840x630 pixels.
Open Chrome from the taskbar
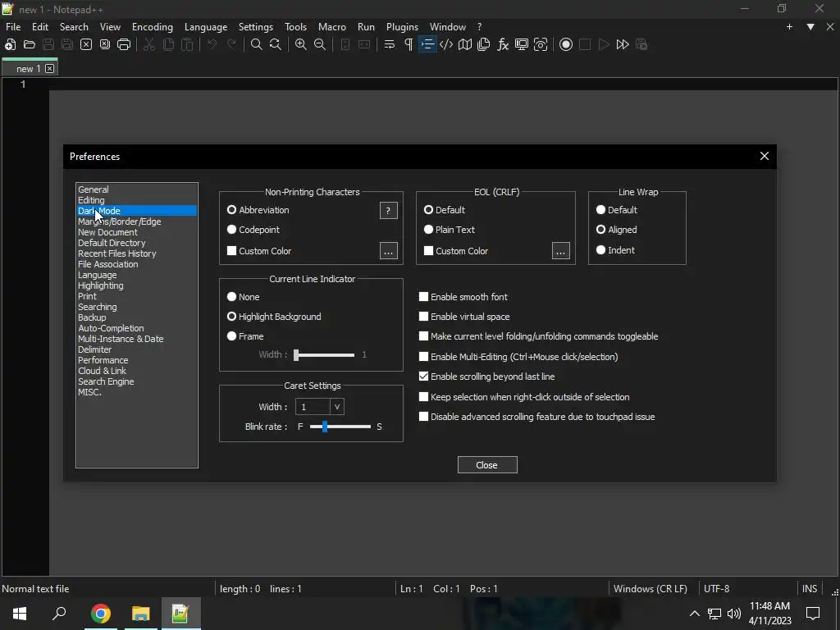coord(101,614)
